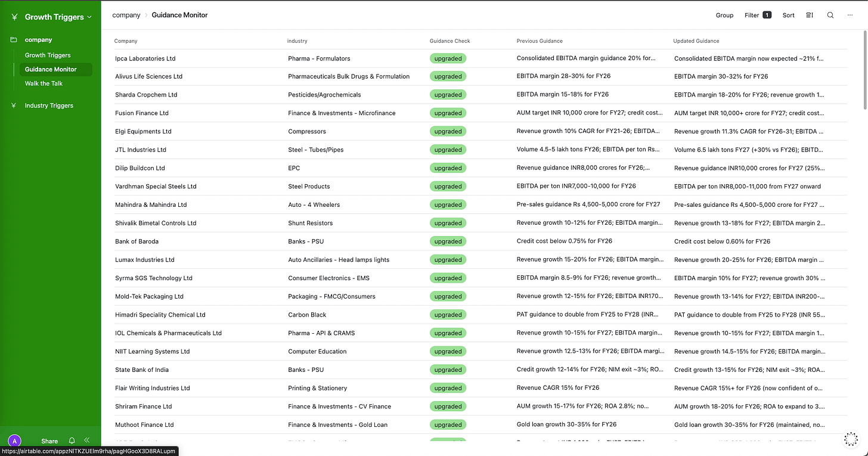Viewport: 868px width, 456px height.
Task: Click the JTL Industries Ltd cell
Action: pos(141,150)
